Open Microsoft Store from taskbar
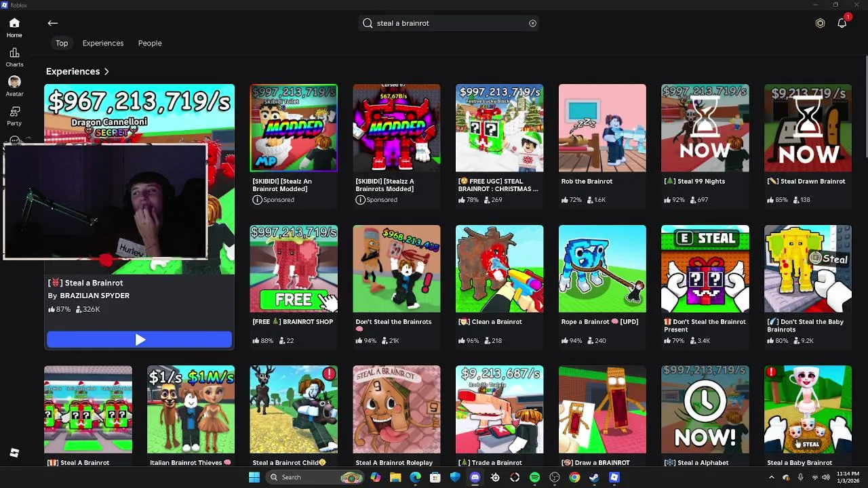The image size is (868, 488). pyautogui.click(x=435, y=477)
